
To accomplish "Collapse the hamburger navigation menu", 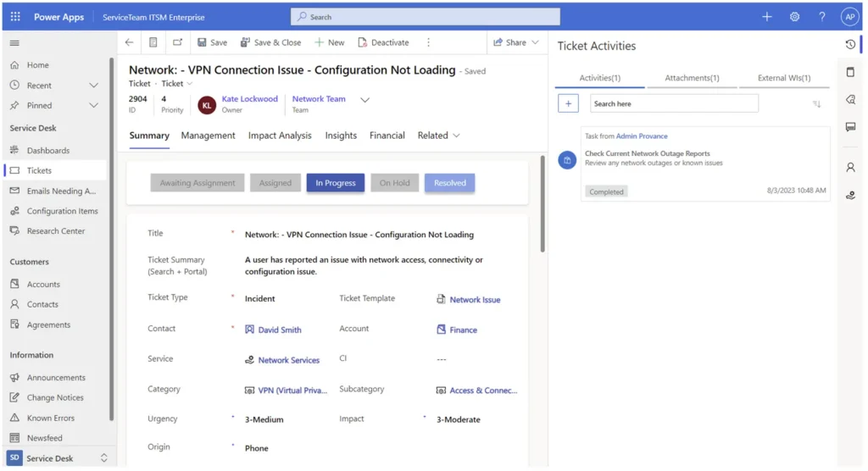I will [15, 42].
